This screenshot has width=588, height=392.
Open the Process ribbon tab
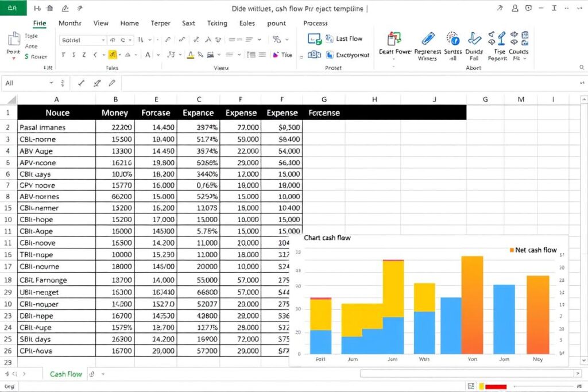[x=315, y=24]
